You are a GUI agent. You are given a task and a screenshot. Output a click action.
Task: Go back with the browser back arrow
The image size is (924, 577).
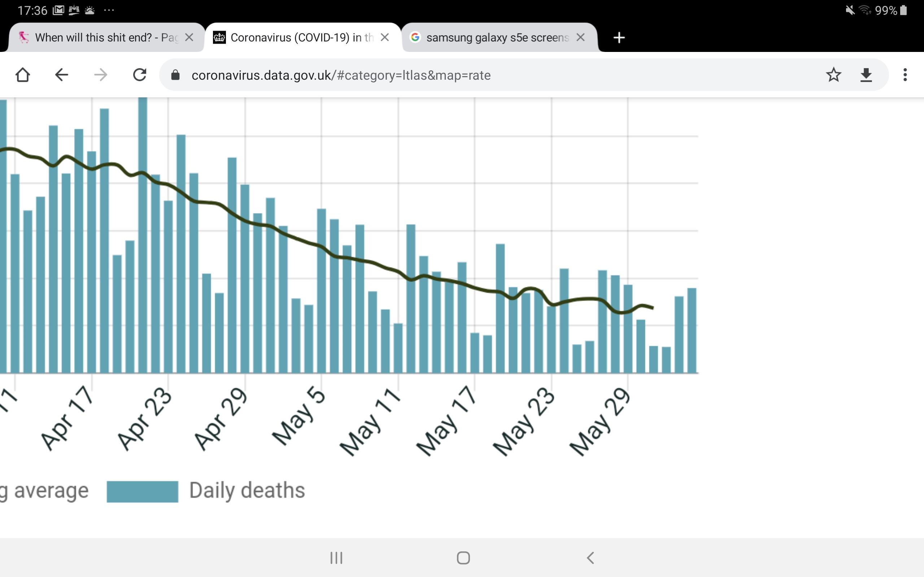click(x=61, y=75)
